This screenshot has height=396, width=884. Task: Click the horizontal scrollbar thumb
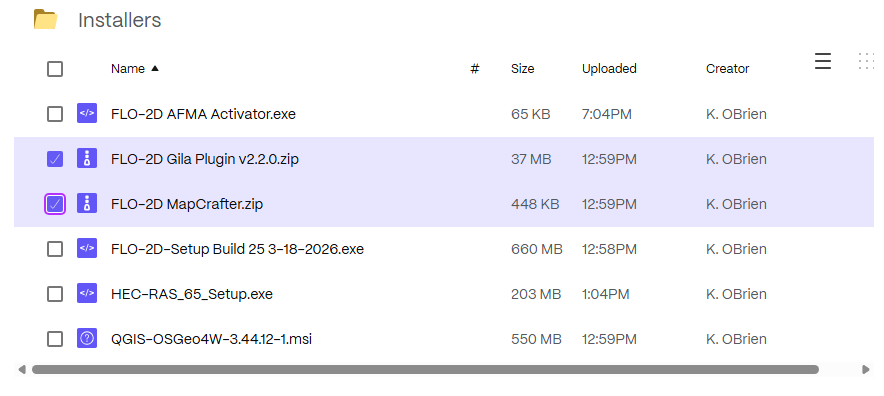point(425,369)
